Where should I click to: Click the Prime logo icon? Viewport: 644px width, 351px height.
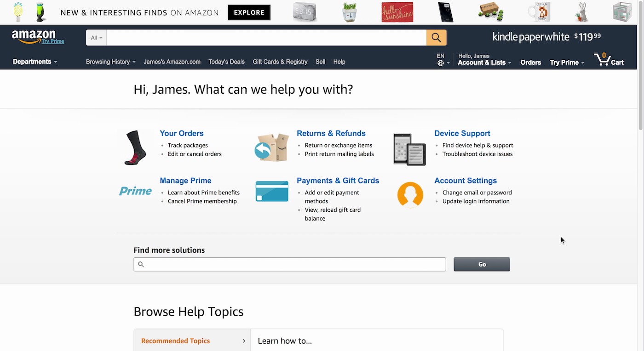tap(135, 191)
